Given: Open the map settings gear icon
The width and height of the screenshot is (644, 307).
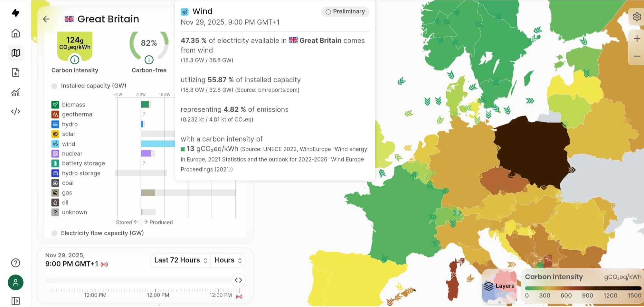Looking at the screenshot, I should (637, 17).
